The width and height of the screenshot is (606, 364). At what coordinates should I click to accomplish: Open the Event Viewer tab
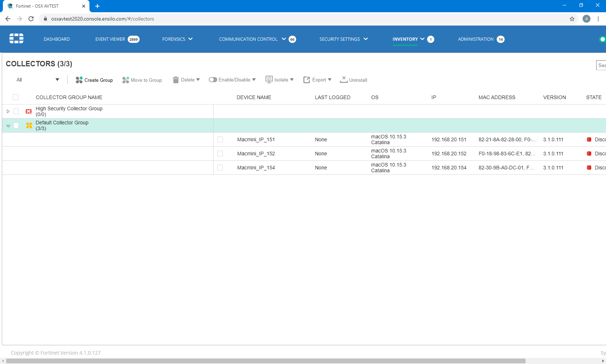110,39
